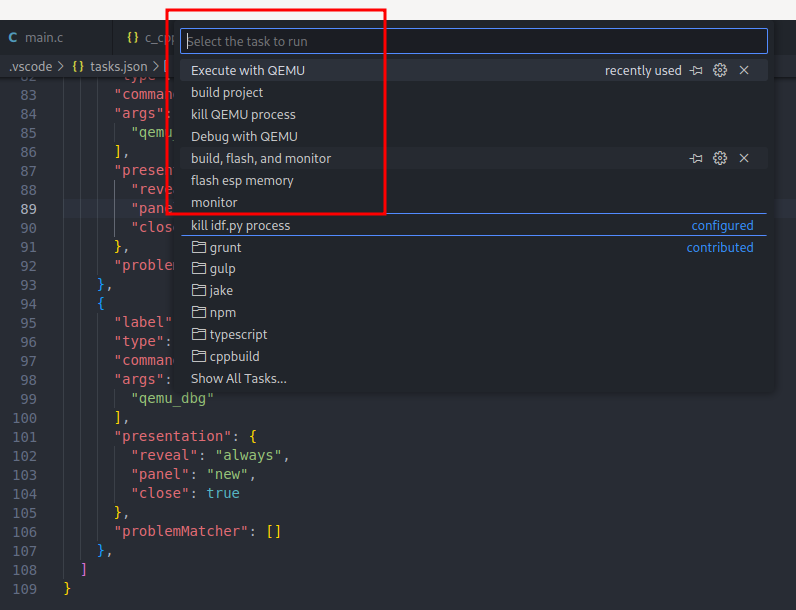Screen dimensions: 796x610
Task: Expand the jake task group
Action: click(221, 291)
